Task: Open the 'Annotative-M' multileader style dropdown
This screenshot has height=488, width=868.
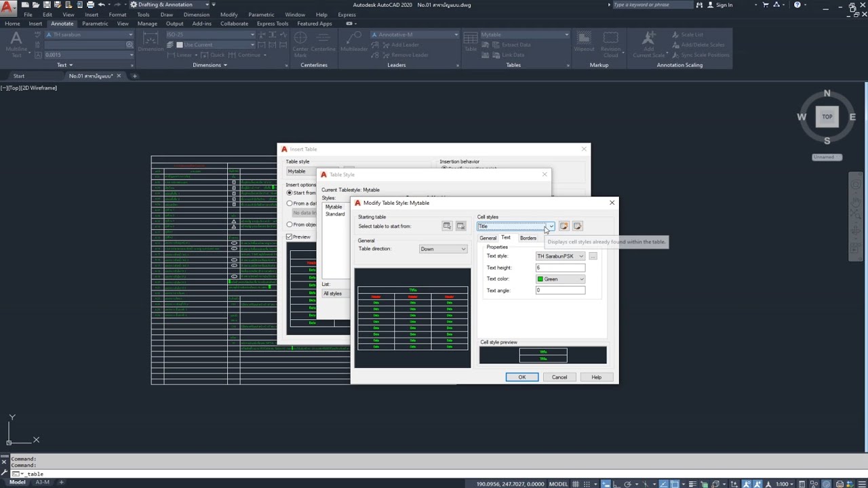Action: point(414,35)
